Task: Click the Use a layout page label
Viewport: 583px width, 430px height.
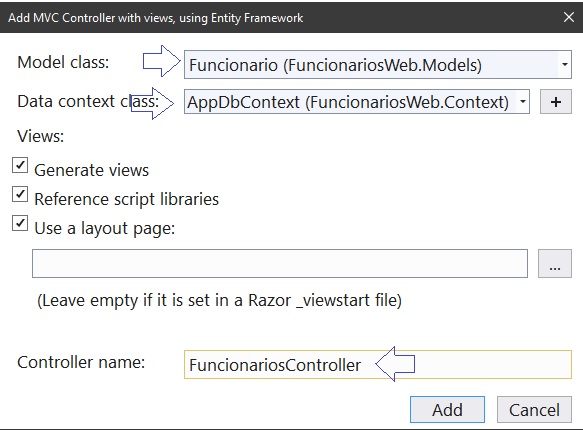Action: click(x=104, y=228)
